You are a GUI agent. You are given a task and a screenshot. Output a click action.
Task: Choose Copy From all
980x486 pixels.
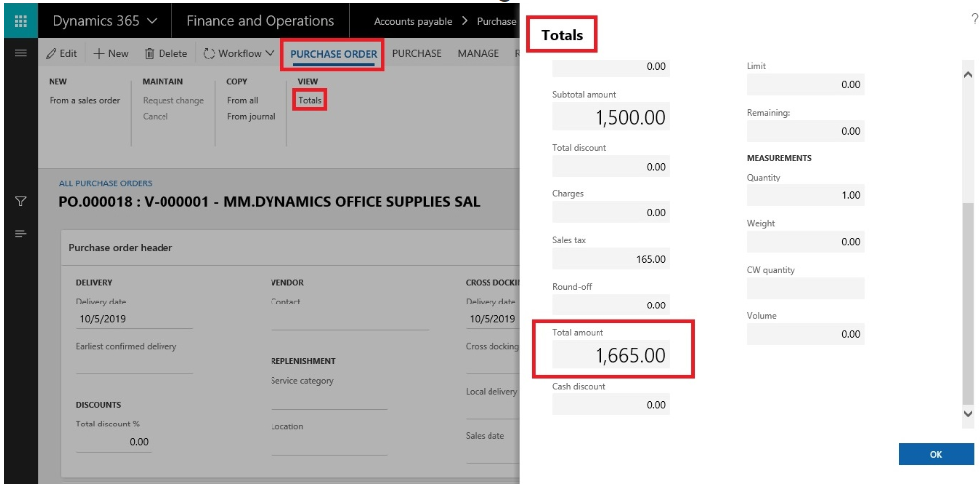243,100
